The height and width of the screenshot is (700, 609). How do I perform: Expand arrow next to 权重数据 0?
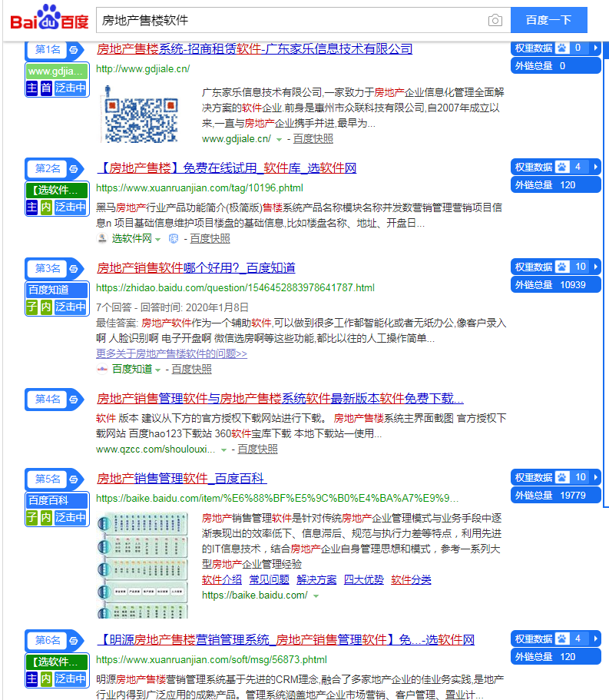595,48
